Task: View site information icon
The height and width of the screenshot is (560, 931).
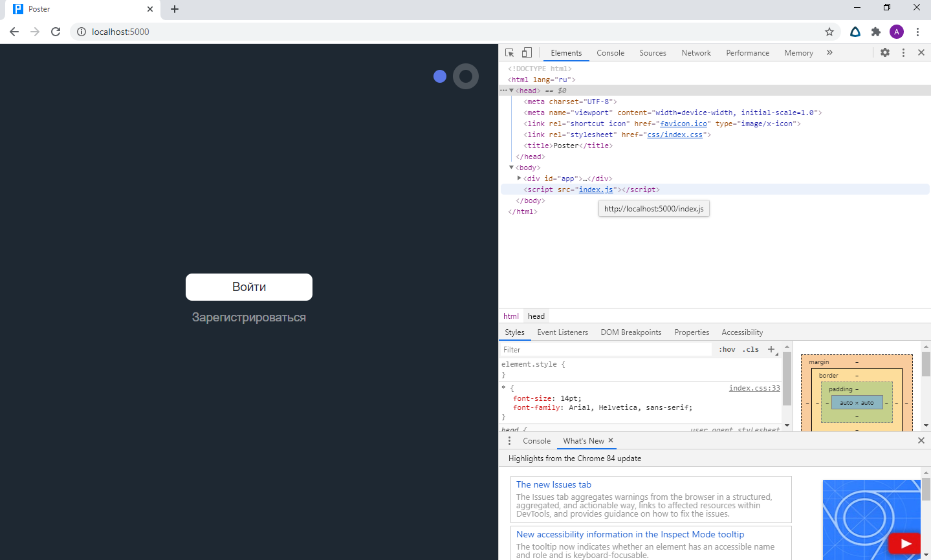Action: coord(82,32)
